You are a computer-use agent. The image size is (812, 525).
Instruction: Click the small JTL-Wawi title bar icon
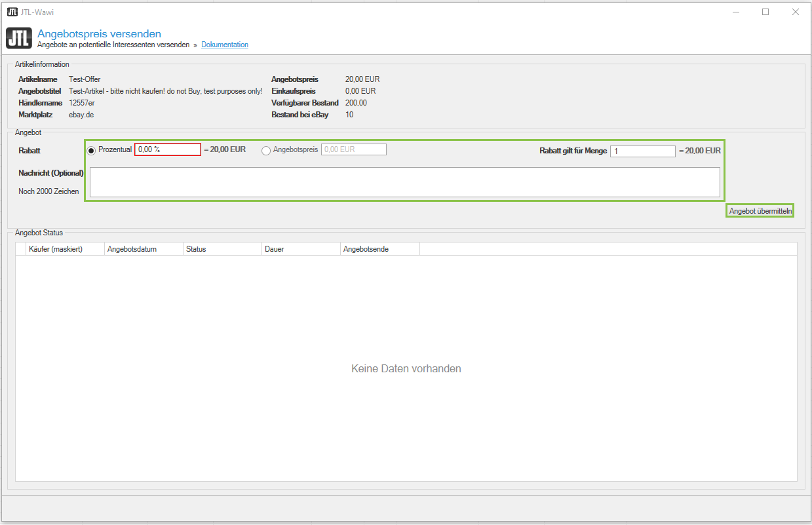(x=12, y=12)
